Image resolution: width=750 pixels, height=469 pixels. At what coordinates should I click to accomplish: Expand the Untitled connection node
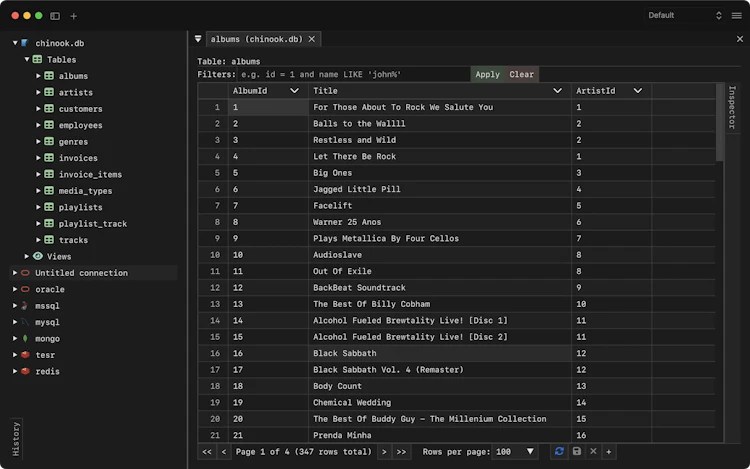[x=15, y=273]
